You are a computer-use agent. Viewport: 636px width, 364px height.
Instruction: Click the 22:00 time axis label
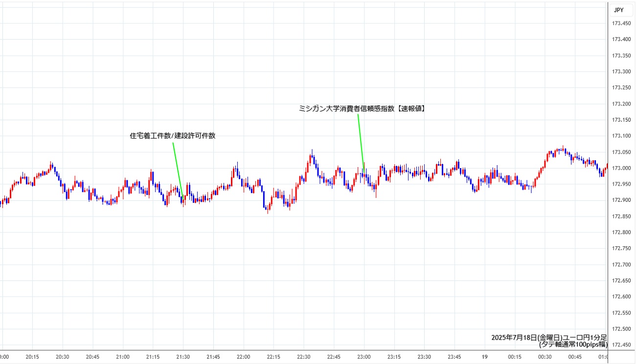pyautogui.click(x=243, y=357)
